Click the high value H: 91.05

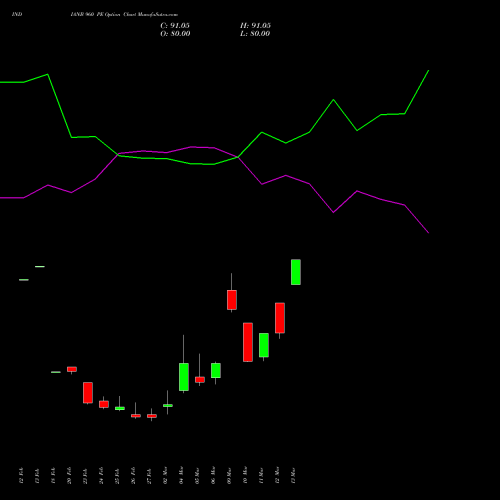[x=255, y=26]
